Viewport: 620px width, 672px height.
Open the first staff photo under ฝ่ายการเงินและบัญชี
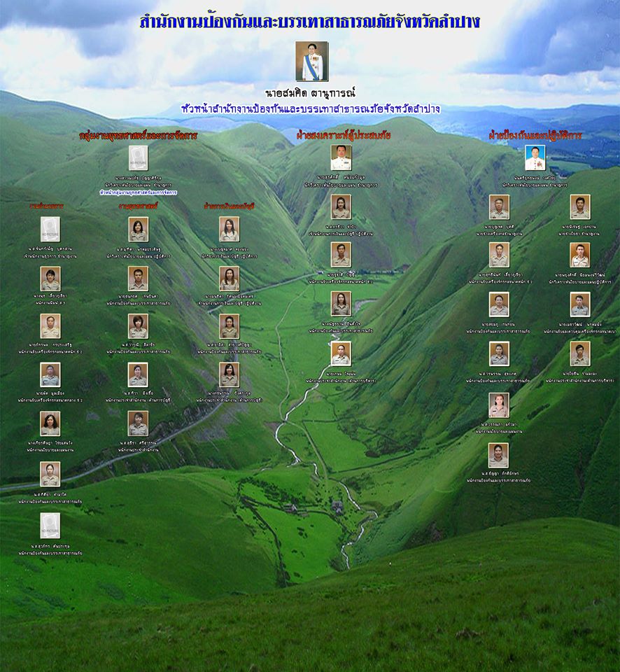pyautogui.click(x=229, y=229)
